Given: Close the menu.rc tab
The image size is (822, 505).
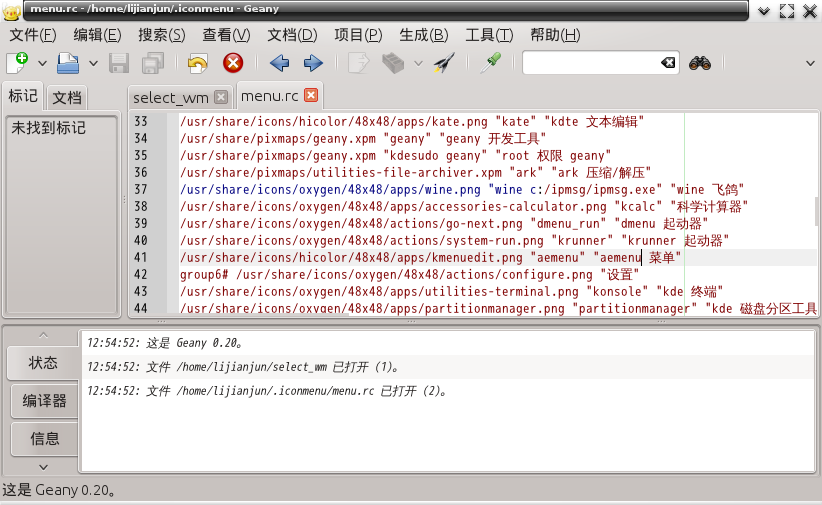Looking at the screenshot, I should 311,95.
